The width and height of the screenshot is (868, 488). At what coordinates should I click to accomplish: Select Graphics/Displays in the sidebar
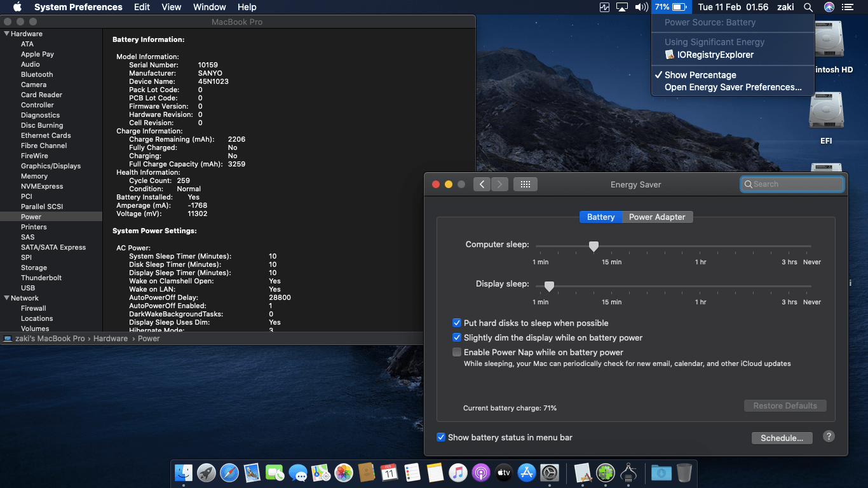coord(51,166)
